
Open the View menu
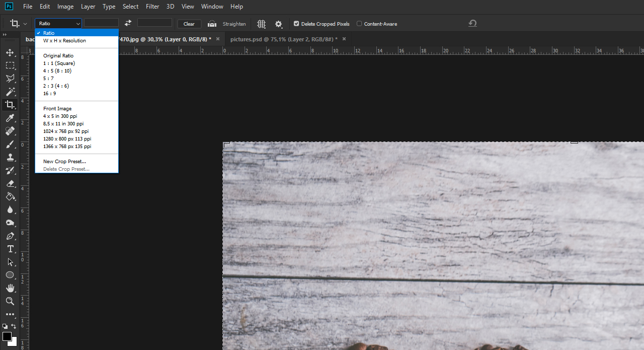188,7
